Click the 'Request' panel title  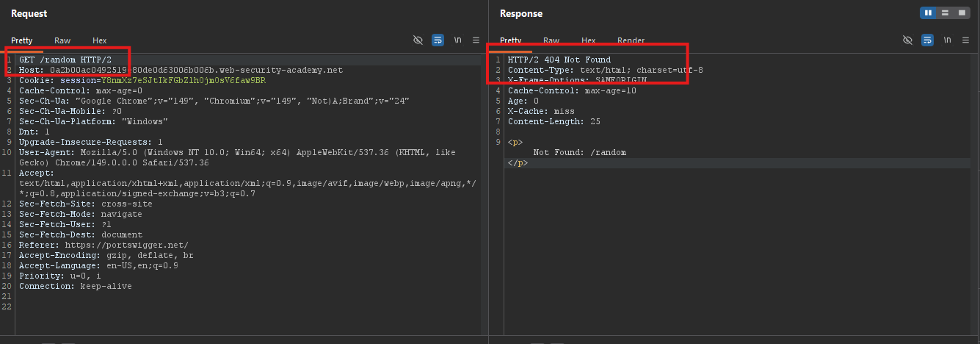click(29, 13)
